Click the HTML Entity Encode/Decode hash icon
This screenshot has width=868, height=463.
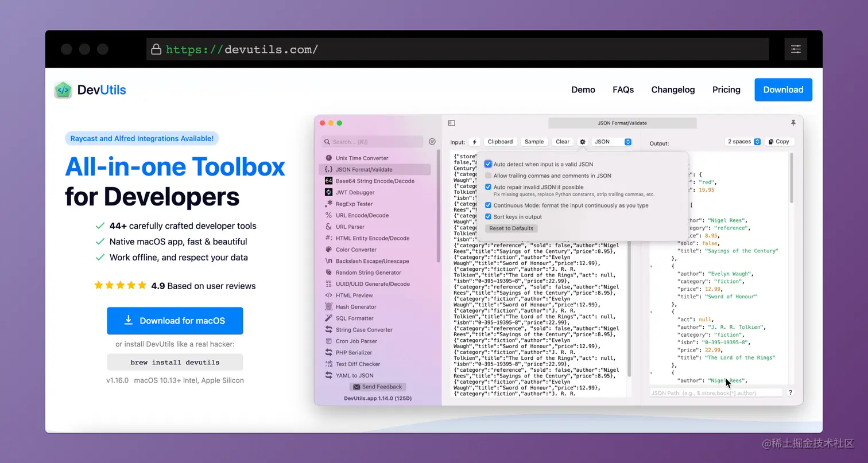[x=328, y=238]
